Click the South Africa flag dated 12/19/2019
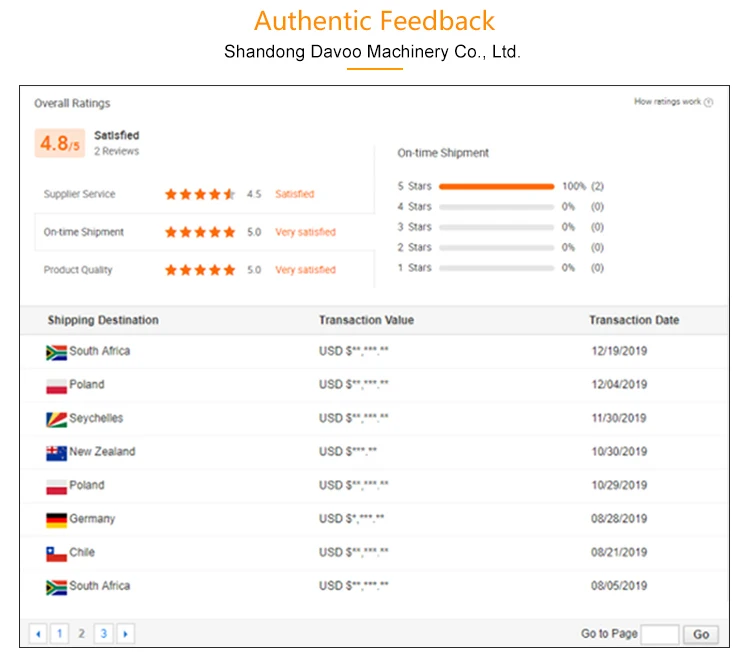 [56, 352]
